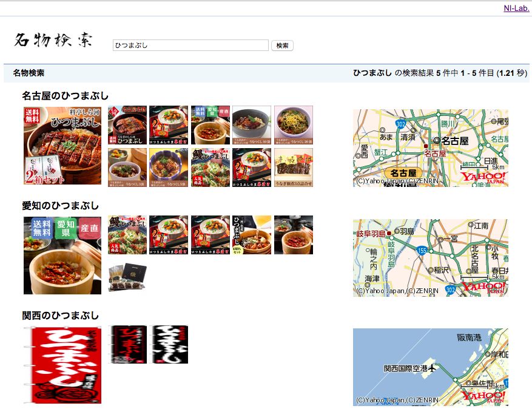Click the 名物検索 label in results bar
The height and width of the screenshot is (417, 532).
pos(29,73)
